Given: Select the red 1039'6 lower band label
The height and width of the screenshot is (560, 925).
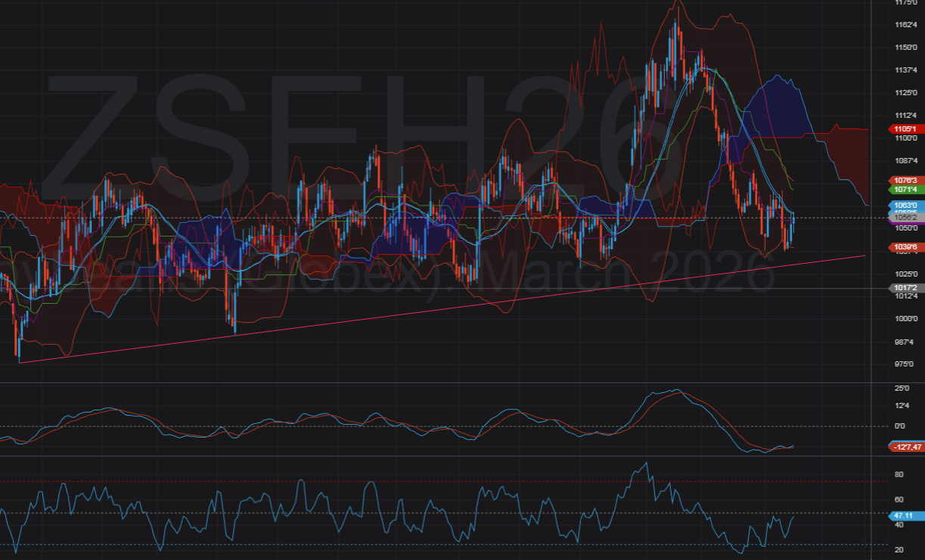Looking at the screenshot, I should coord(905,247).
